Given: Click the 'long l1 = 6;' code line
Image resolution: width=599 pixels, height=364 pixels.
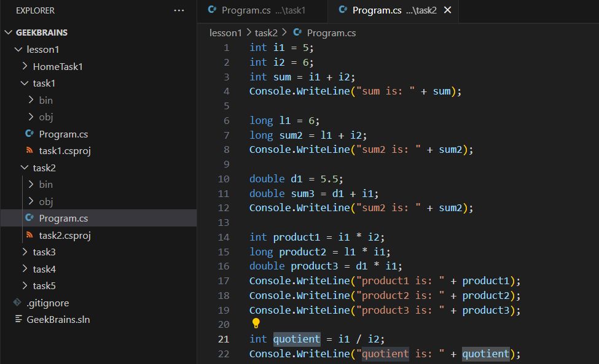Looking at the screenshot, I should tap(284, 120).
